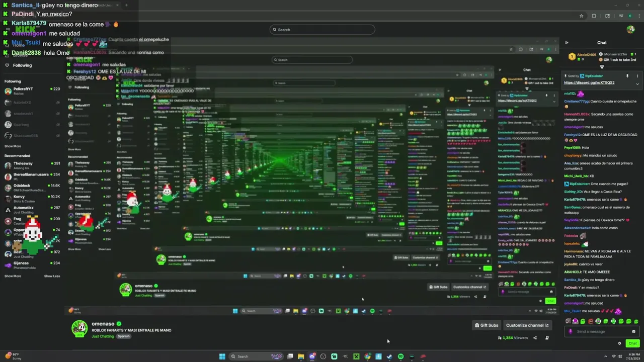The width and height of the screenshot is (644, 362).
Task: Click SamGama username in chat
Action: tap(573, 207)
